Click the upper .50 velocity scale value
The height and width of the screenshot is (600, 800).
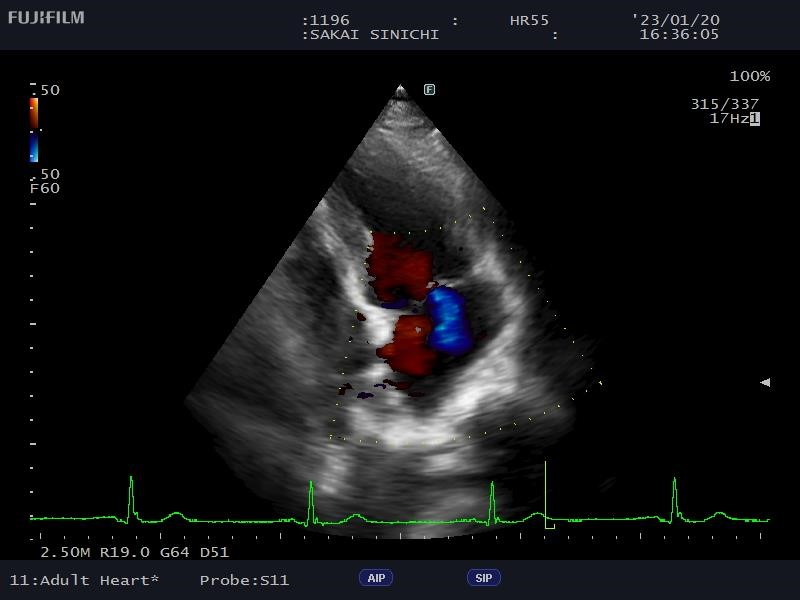[x=45, y=90]
